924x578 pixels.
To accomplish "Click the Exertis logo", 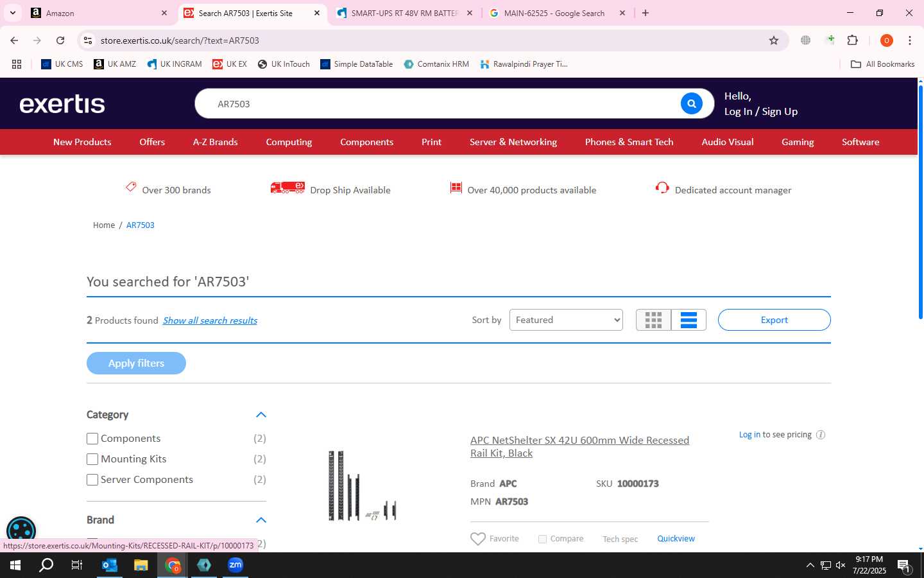I will [x=62, y=103].
